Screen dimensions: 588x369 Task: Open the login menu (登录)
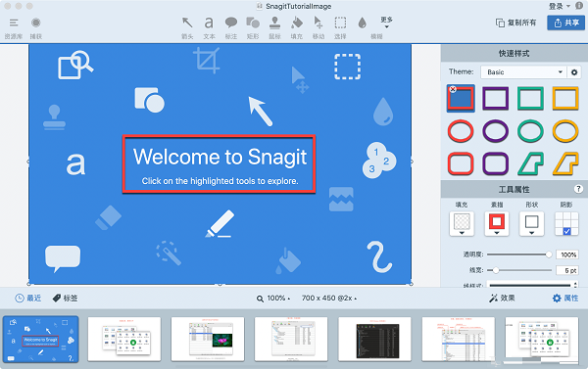[x=559, y=6]
